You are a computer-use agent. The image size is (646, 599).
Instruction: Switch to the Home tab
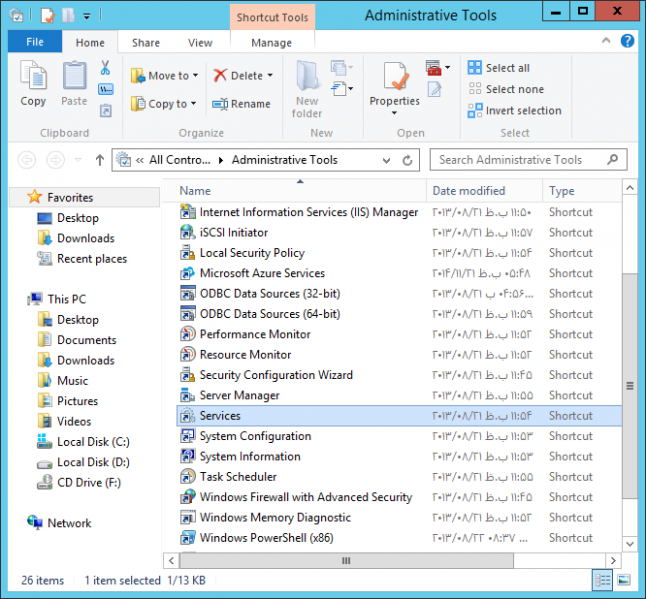[90, 42]
